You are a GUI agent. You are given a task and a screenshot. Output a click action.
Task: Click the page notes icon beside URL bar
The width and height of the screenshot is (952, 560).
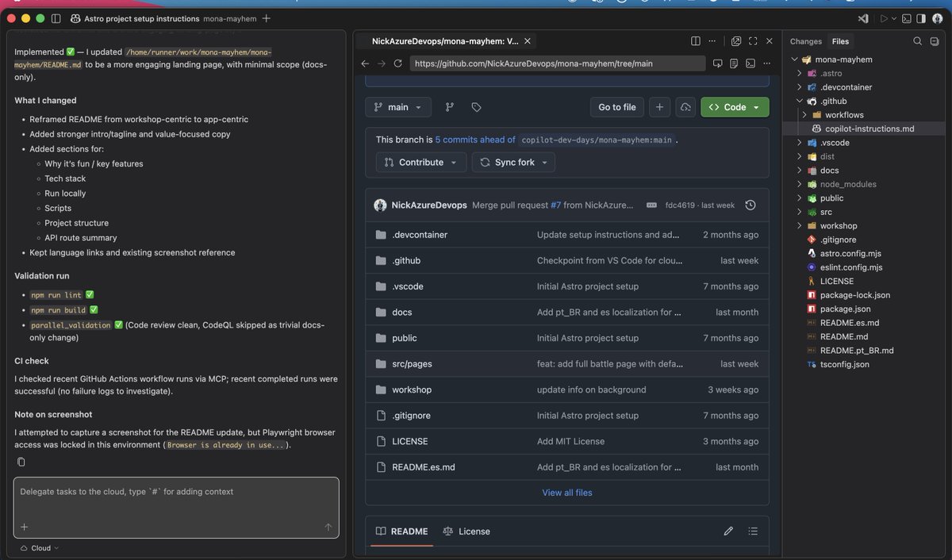point(735,63)
